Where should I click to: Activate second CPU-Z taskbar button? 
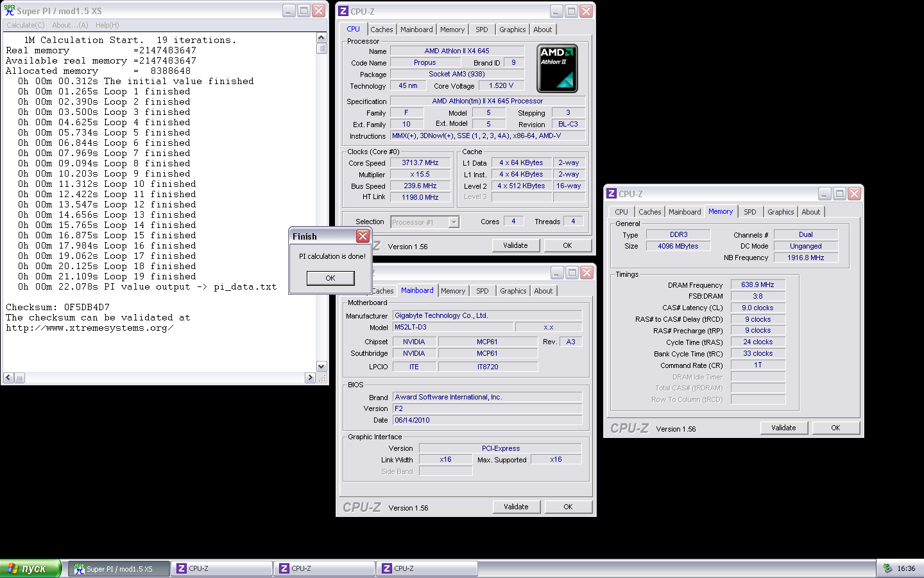coord(324,568)
